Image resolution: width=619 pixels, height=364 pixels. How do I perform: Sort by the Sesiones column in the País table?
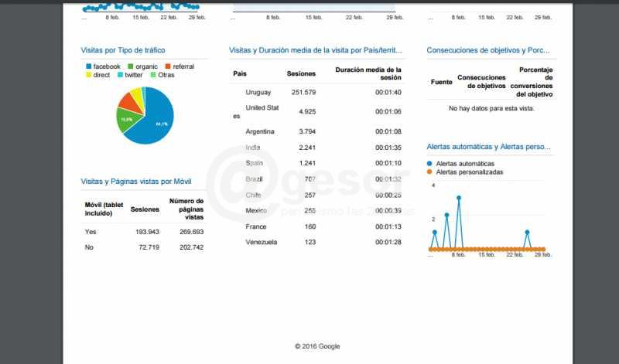click(300, 73)
